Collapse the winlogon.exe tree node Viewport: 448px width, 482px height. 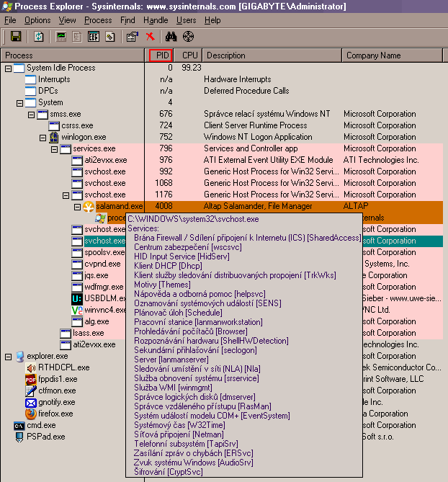pos(42,137)
